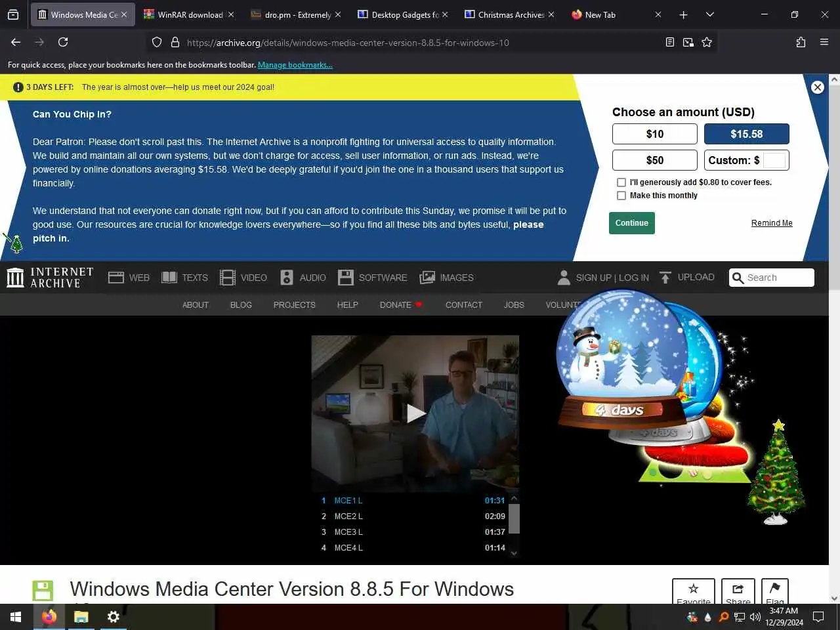The image size is (840, 630).
Task: Switch to the New Tab tab
Action: point(616,14)
